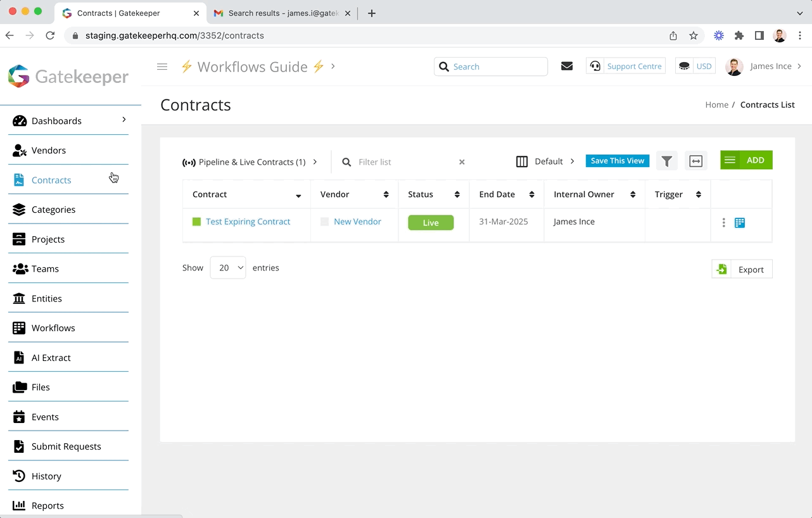The image size is (812, 518).
Task: Switch to the Gmail Search results tab
Action: coord(282,13)
